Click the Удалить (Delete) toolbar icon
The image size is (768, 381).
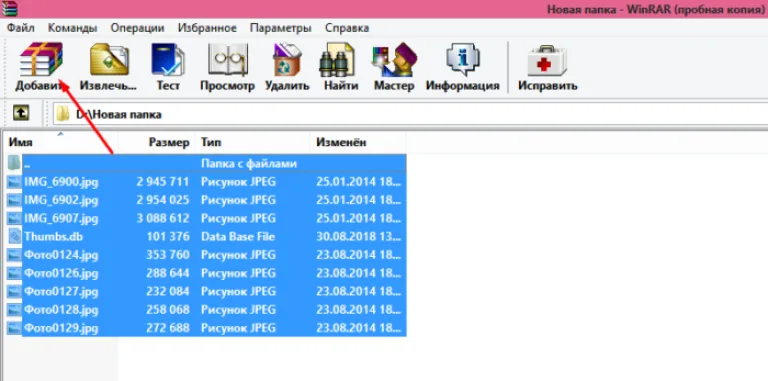[x=287, y=59]
